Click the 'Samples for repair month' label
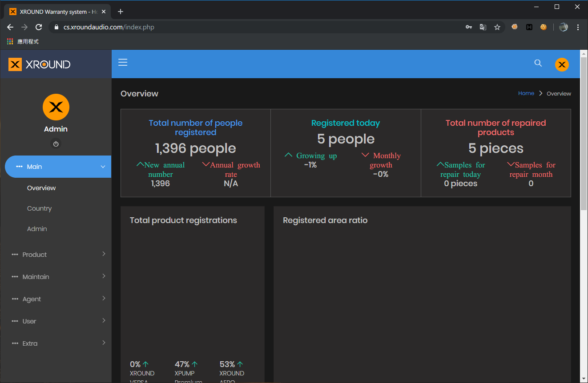 click(531, 169)
